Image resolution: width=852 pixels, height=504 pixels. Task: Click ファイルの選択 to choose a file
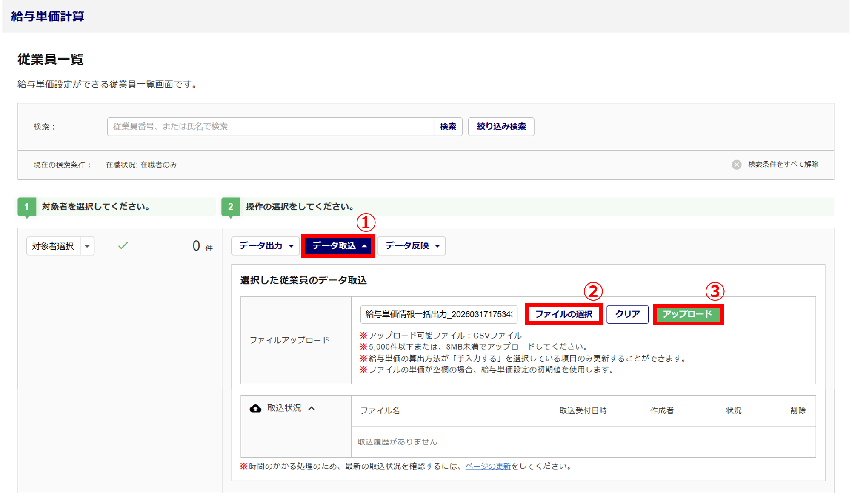[x=563, y=314]
